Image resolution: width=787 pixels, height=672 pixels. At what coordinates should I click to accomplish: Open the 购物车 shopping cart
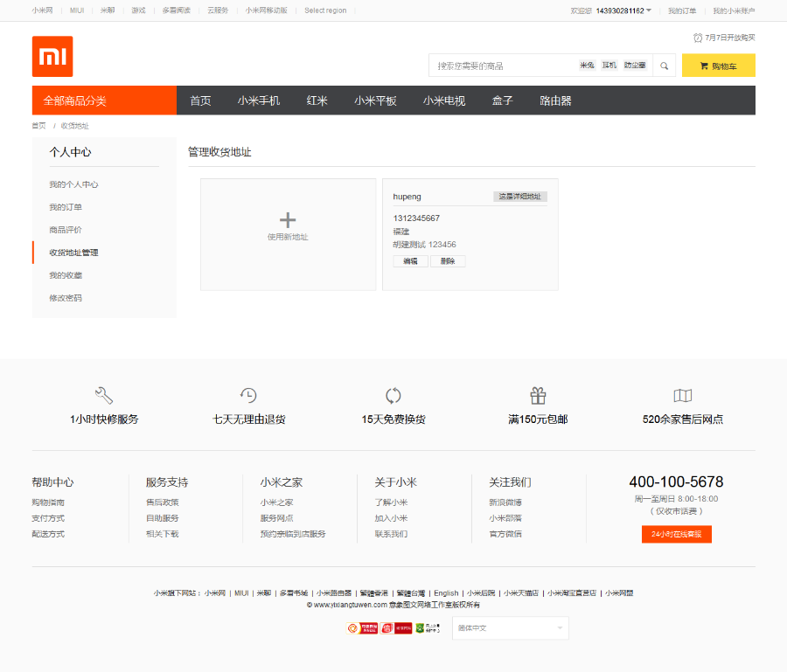717,65
